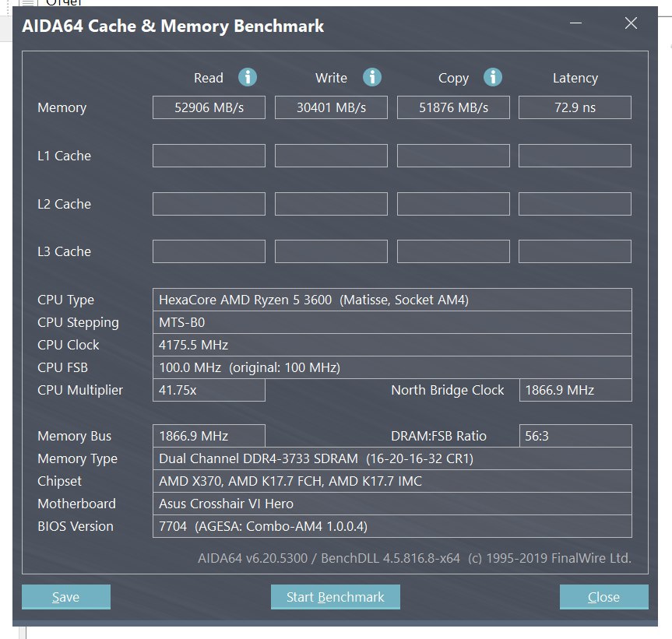Click the Close button
Image resolution: width=672 pixels, height=639 pixels.
[603, 597]
